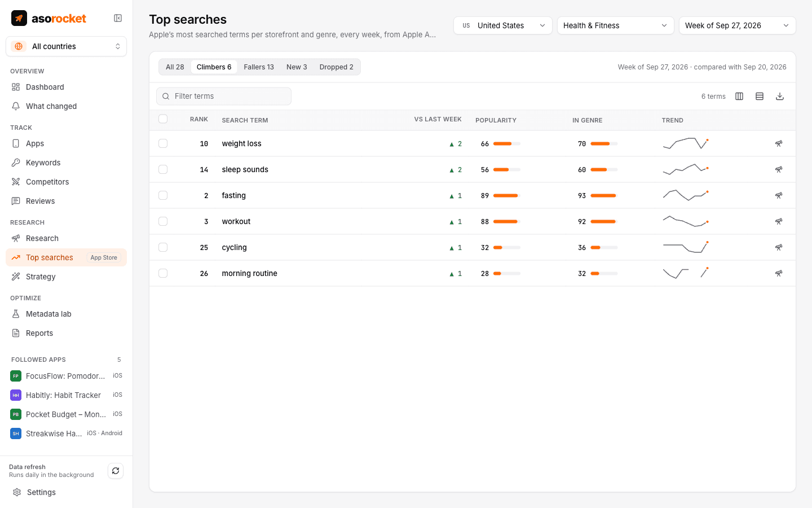
Task: Open Pocket Budget followed app
Action: pos(67,414)
